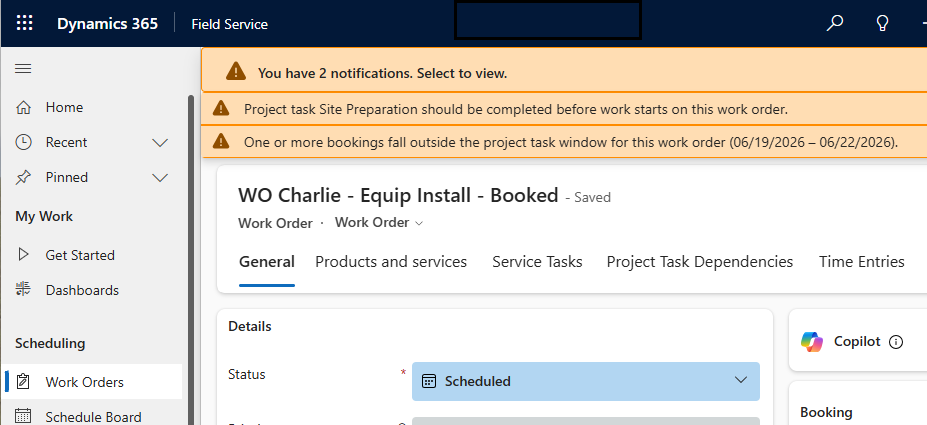Open the Time Entries tab
The width and height of the screenshot is (927, 425).
861,262
